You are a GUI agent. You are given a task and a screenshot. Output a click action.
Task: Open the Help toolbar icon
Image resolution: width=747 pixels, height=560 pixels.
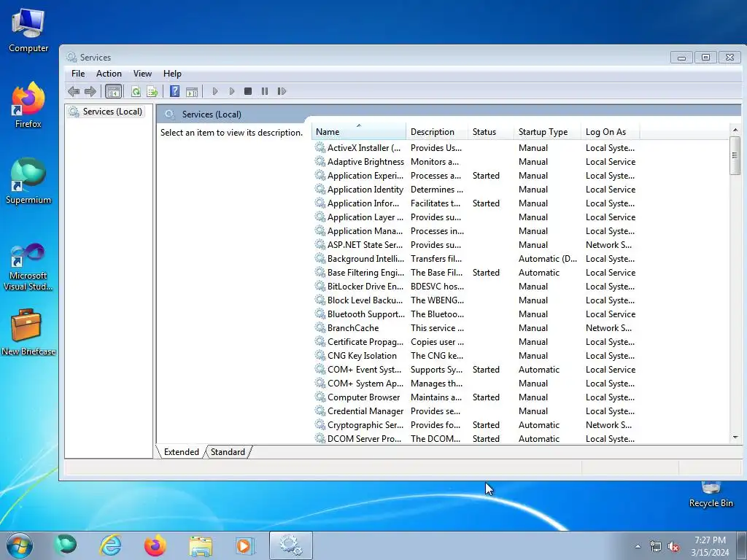[175, 91]
